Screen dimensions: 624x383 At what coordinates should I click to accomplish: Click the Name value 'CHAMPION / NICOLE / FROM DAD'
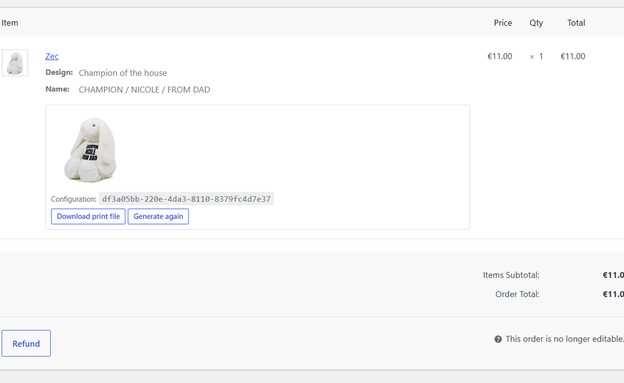[144, 90]
